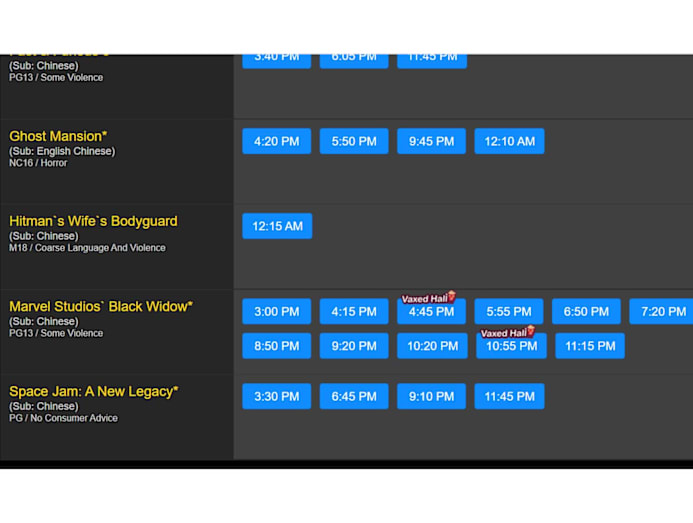The width and height of the screenshot is (693, 523).
Task: Click the 11:15 PM Black Widow showtime
Action: point(590,346)
